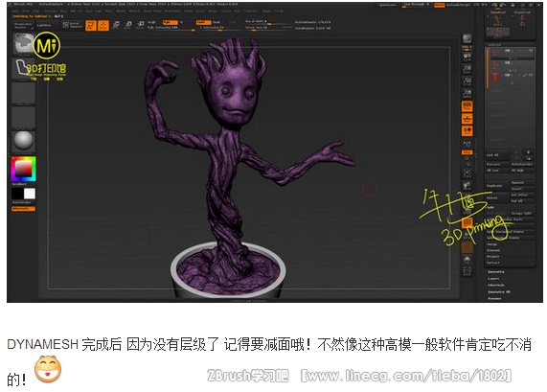Adjust the Rgb Intensity slider
Viewport: 547px width, 392px height.
pyautogui.click(x=171, y=28)
